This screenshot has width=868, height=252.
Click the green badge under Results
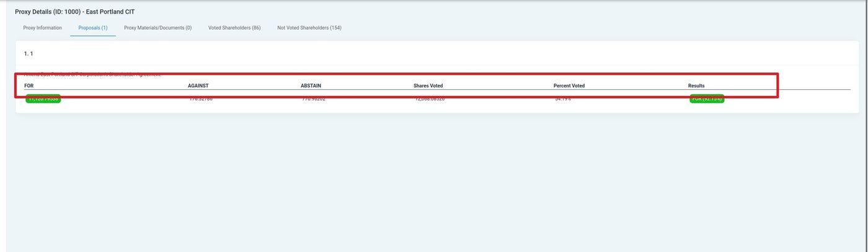[706, 100]
